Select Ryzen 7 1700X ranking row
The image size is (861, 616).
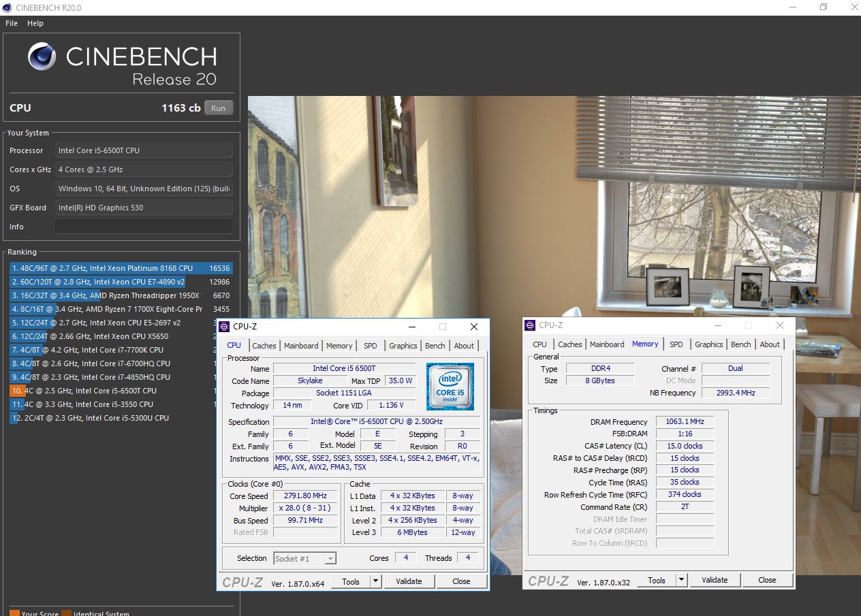(x=121, y=309)
